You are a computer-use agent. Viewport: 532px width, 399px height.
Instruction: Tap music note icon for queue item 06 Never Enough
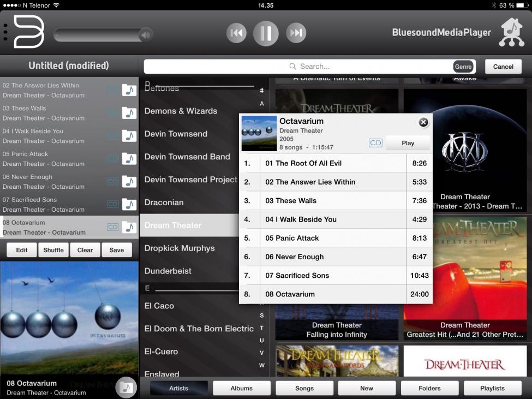[x=129, y=182]
